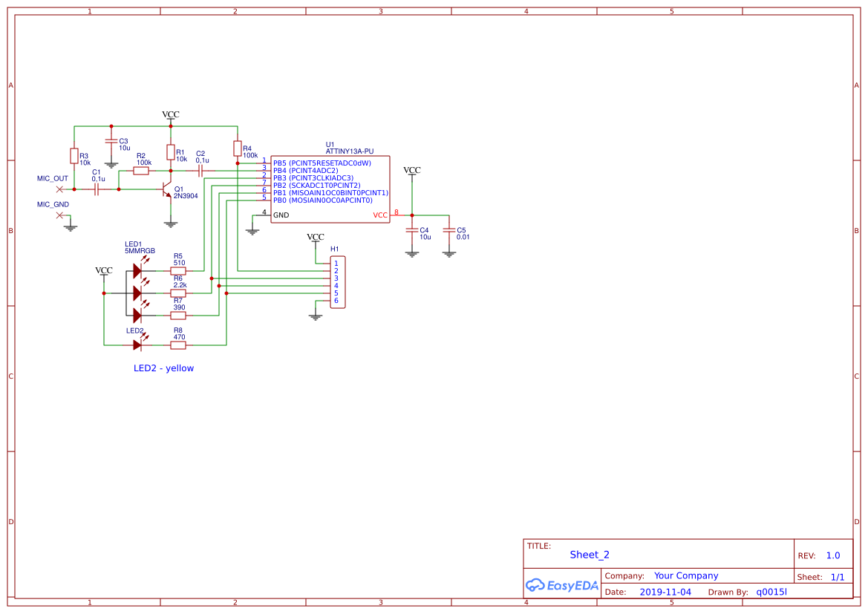Click pin number 8 on U1 VCC
Image resolution: width=868 pixels, height=614 pixels.
pyautogui.click(x=397, y=212)
